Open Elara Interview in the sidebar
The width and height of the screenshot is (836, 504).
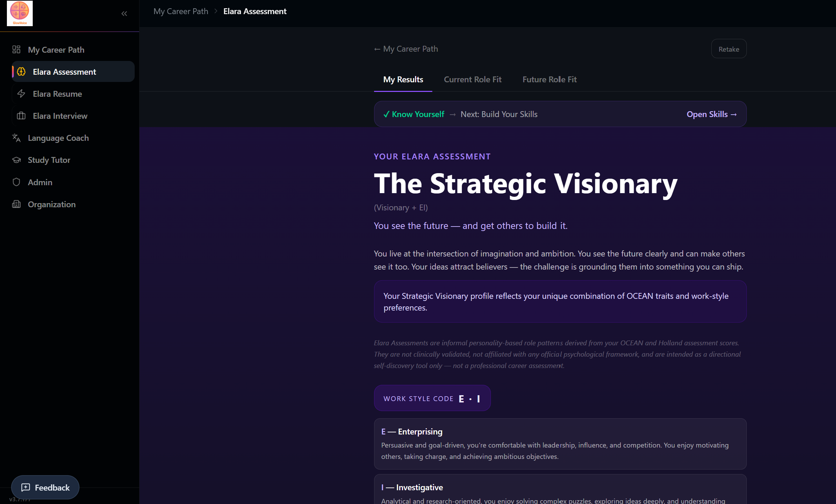point(73,116)
